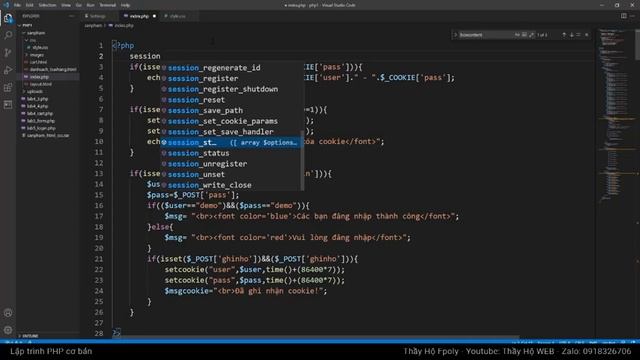Switch to the index.php editor tab

(139, 16)
